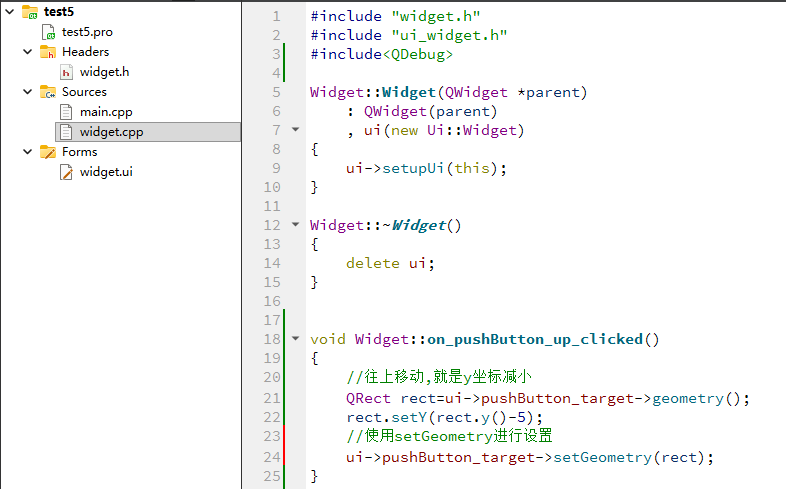Click QDebug in the include line
The height and width of the screenshot is (489, 786).
coord(418,54)
